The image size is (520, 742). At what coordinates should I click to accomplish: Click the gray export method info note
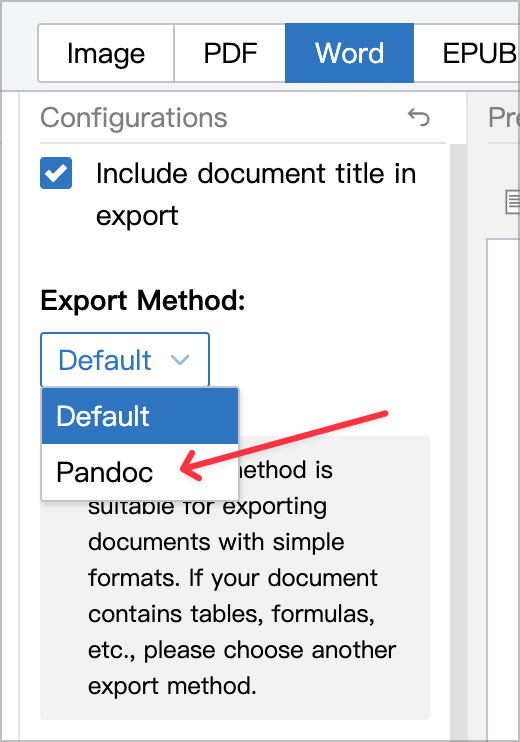point(235,578)
